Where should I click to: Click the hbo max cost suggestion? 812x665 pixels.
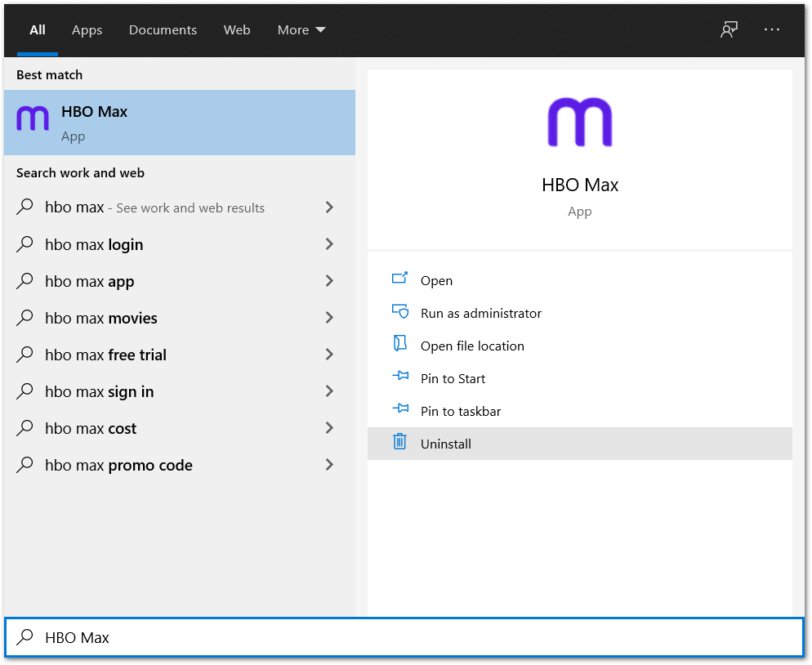[180, 428]
